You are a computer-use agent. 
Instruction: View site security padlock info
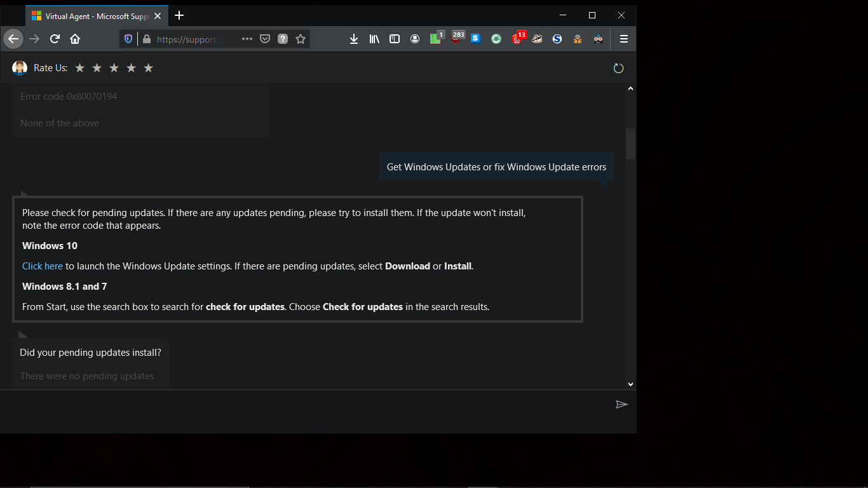coord(147,39)
